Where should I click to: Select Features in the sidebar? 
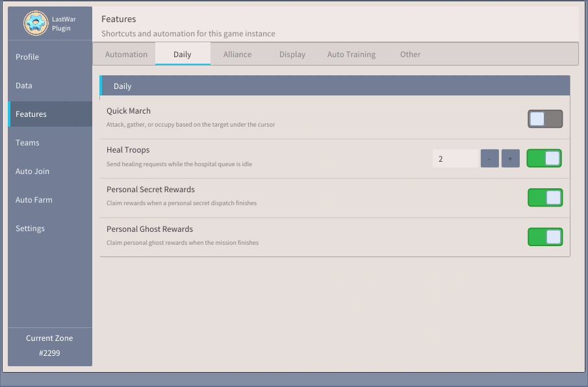[50, 114]
